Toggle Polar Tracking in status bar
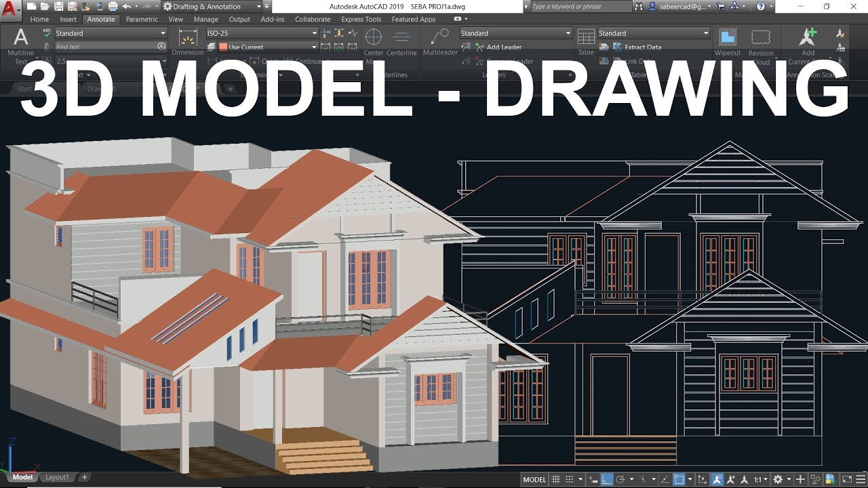 tap(620, 479)
